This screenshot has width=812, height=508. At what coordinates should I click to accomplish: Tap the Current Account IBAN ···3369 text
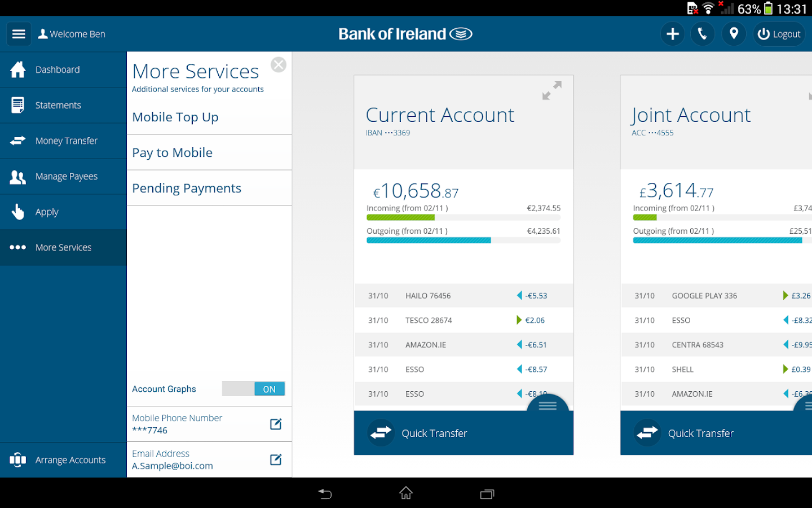pyautogui.click(x=388, y=133)
